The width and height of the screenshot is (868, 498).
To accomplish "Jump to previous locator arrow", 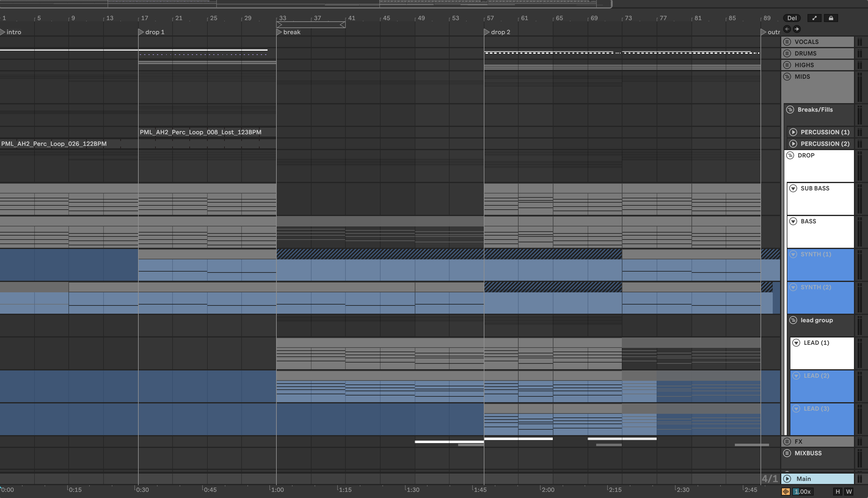I will point(787,29).
